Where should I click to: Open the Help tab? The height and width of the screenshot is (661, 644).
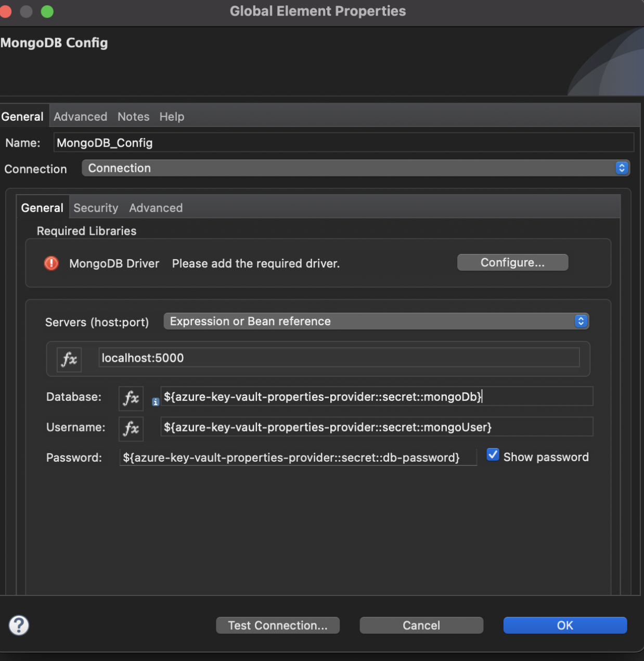(x=172, y=117)
